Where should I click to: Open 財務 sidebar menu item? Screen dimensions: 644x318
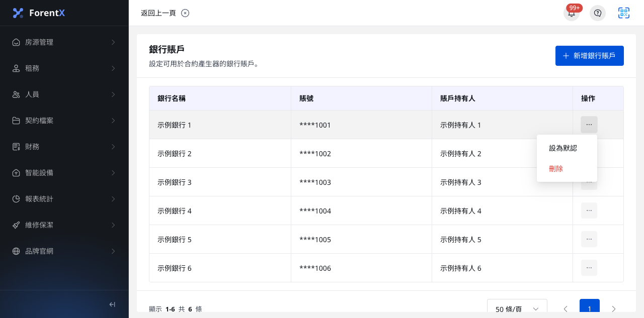click(x=64, y=147)
